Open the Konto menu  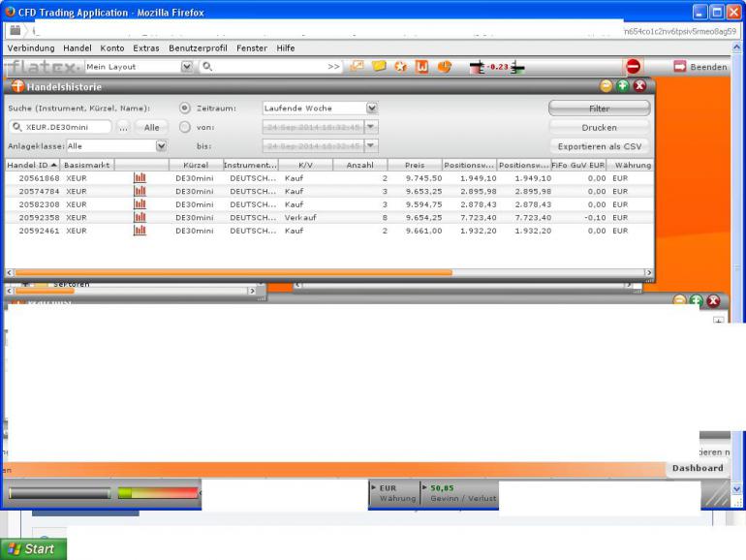pyautogui.click(x=112, y=48)
